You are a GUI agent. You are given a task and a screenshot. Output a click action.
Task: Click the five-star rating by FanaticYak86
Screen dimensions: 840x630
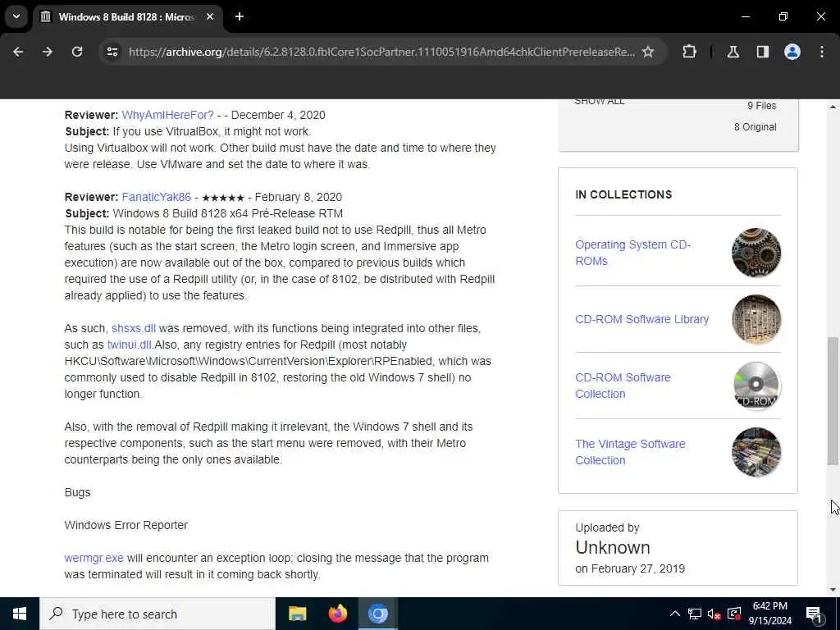(x=223, y=198)
